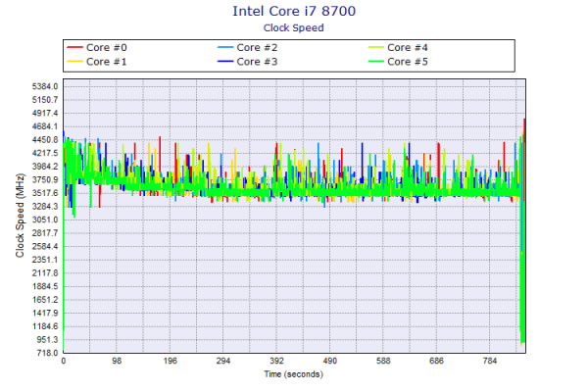Click the 4450.8 y-axis value

[x=45, y=140]
